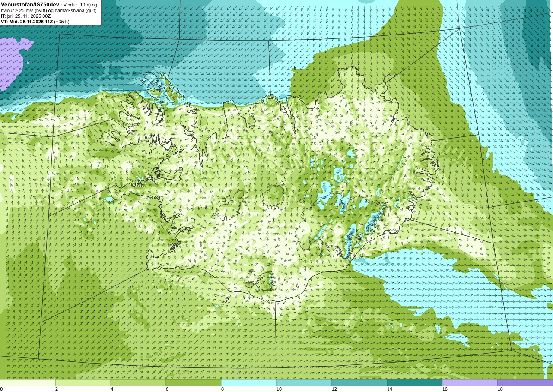Click legend scale label '0'
This screenshot has width=553, height=392.
click(x=1, y=389)
